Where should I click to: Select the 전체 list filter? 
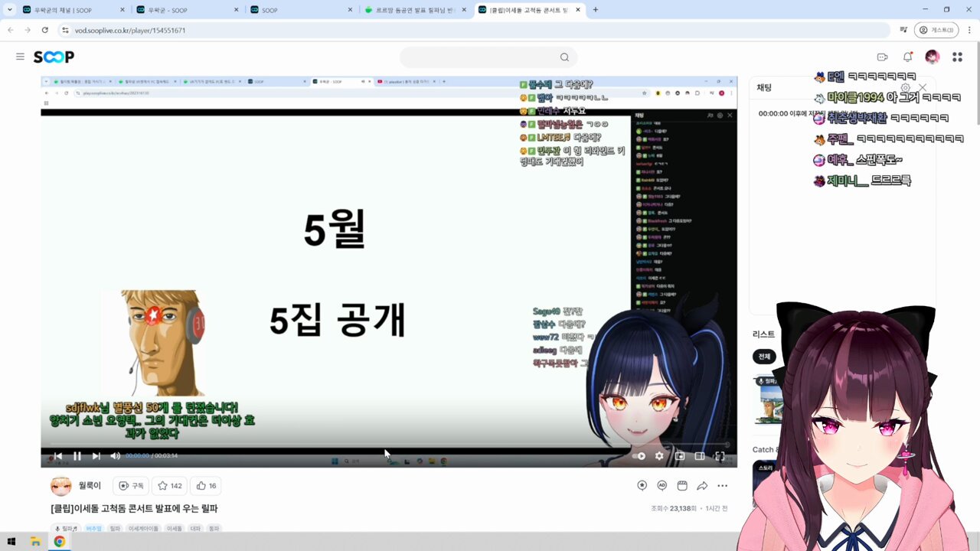point(764,357)
